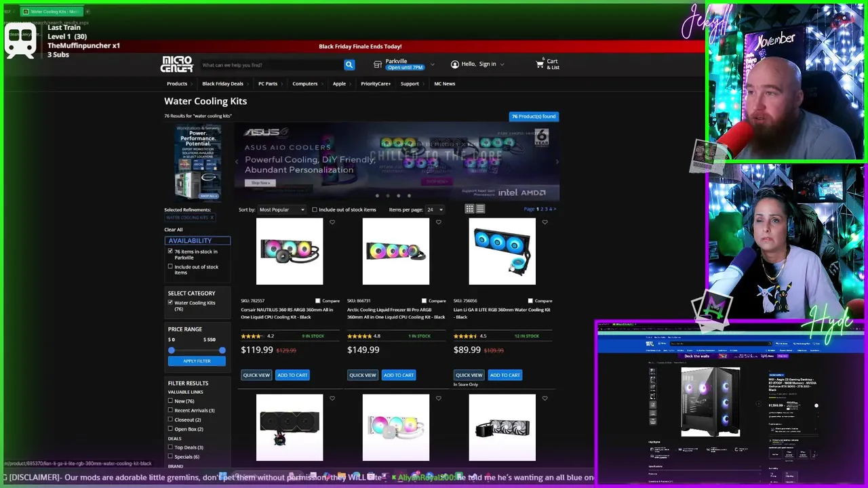Tick Compare for Corsair NAUTILUS

[317, 300]
